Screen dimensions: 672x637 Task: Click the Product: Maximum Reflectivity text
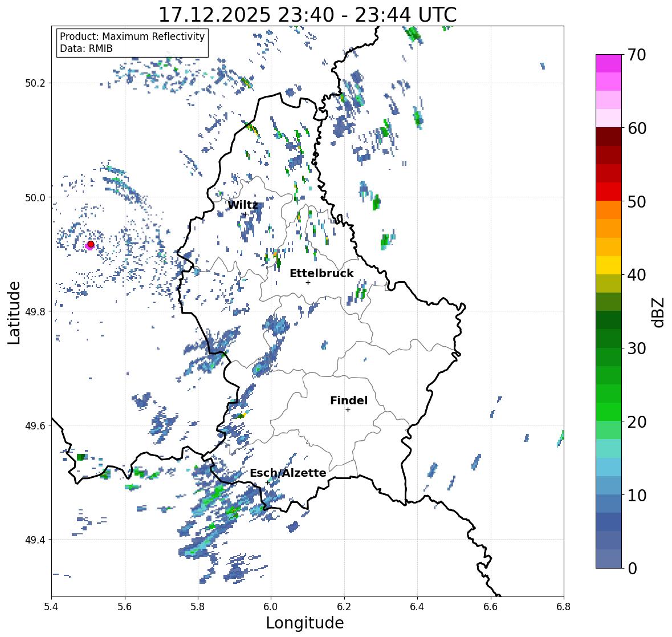coord(132,36)
